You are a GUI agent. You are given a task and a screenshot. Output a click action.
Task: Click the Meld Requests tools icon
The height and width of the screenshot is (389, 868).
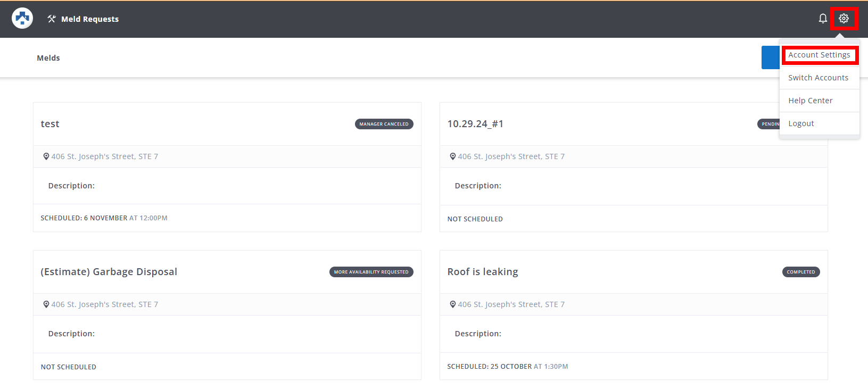coord(52,19)
